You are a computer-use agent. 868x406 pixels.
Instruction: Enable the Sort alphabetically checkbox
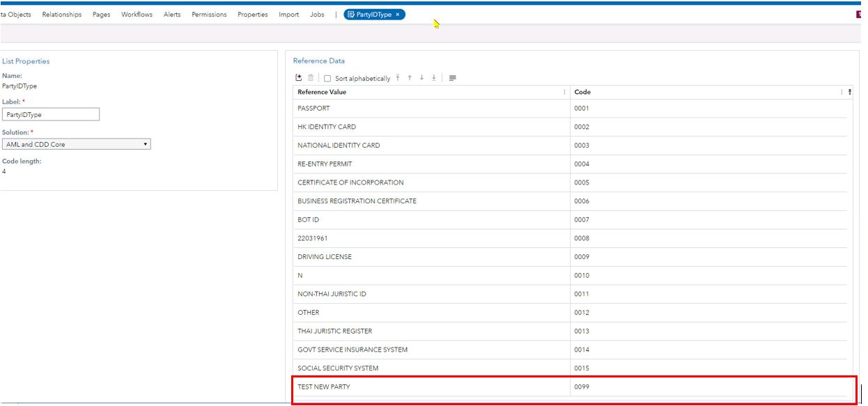click(327, 79)
